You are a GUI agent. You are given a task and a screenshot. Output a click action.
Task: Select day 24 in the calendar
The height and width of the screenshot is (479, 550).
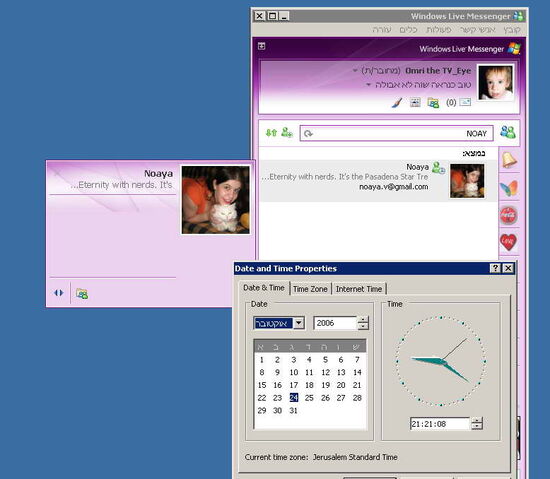point(294,398)
